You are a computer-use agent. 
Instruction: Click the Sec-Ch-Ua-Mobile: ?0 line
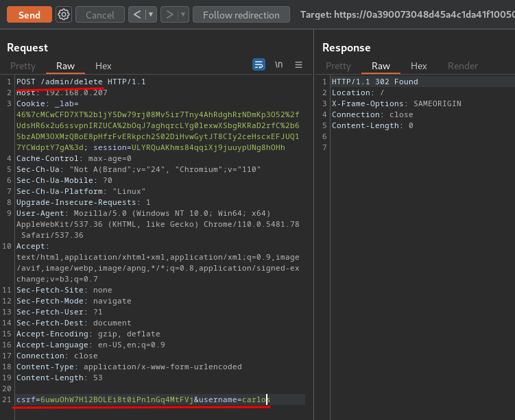point(64,180)
